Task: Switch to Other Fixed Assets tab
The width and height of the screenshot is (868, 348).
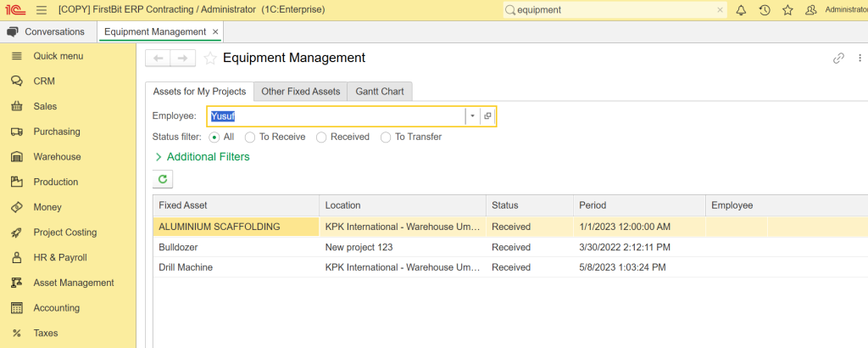Action: [301, 92]
